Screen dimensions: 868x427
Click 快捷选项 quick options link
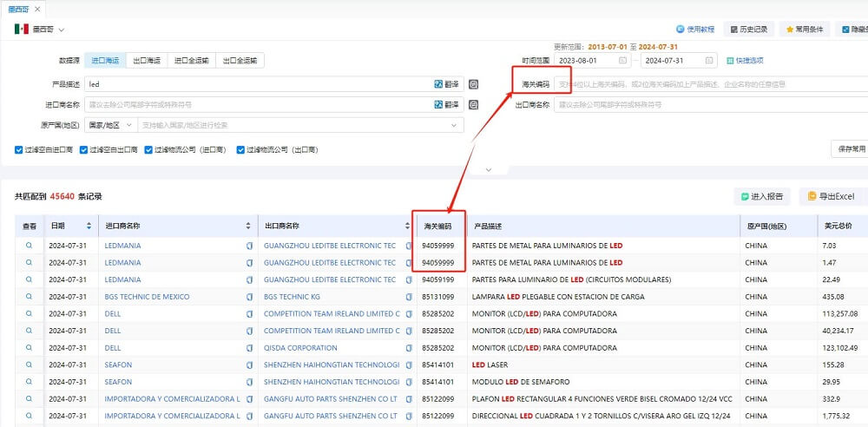tap(745, 61)
